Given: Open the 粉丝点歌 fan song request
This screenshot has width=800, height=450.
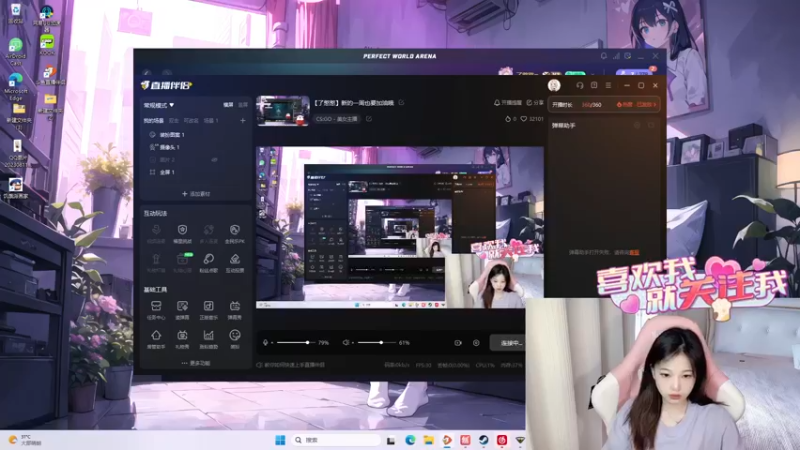Looking at the screenshot, I should tap(208, 263).
